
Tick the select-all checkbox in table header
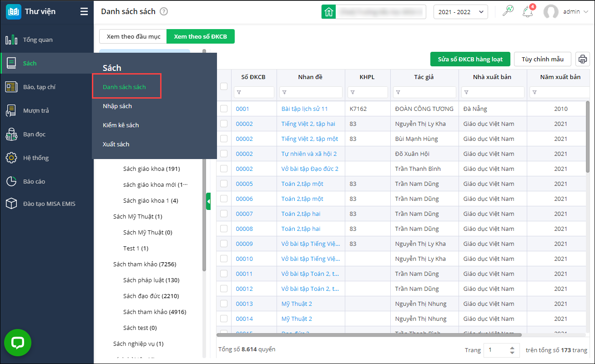click(x=224, y=86)
